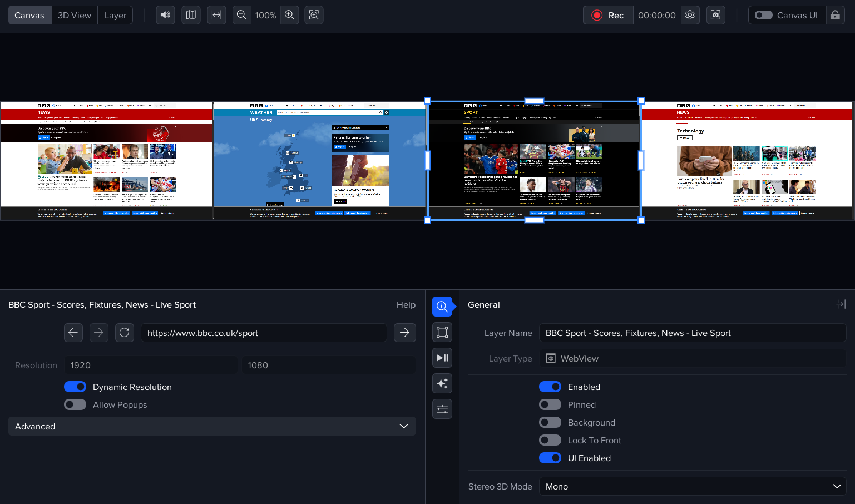Switch to the Layer tab
The image size is (855, 504).
click(115, 15)
